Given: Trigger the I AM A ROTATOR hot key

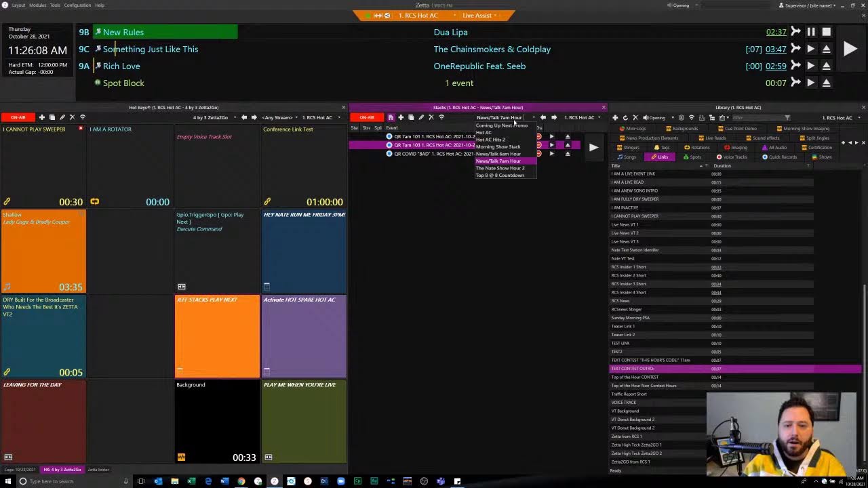Looking at the screenshot, I should (x=130, y=166).
